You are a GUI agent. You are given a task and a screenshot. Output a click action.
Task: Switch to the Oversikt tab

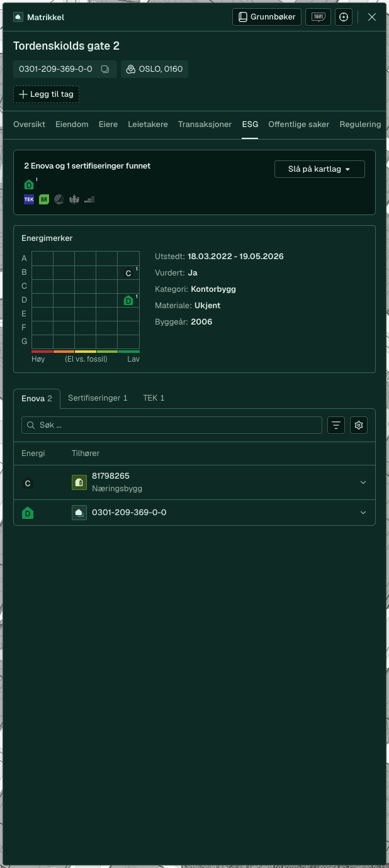coord(29,125)
